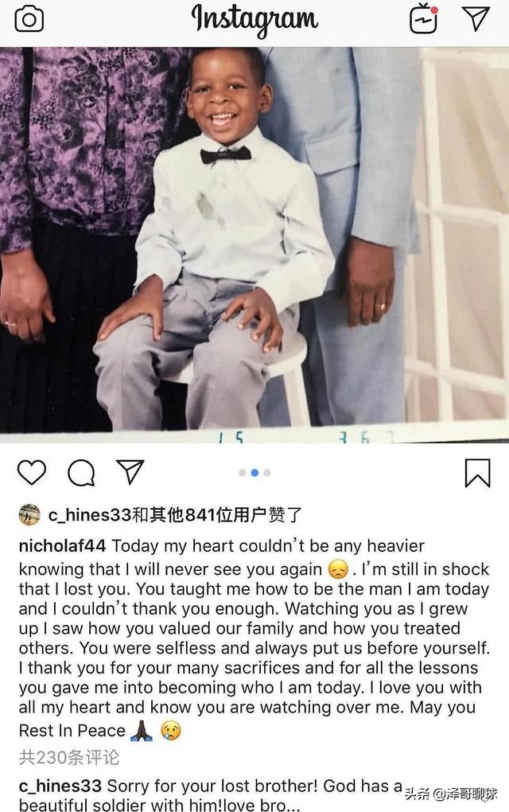509x812 pixels.
Task: Select the first carousel dot indicator
Action: [x=242, y=473]
